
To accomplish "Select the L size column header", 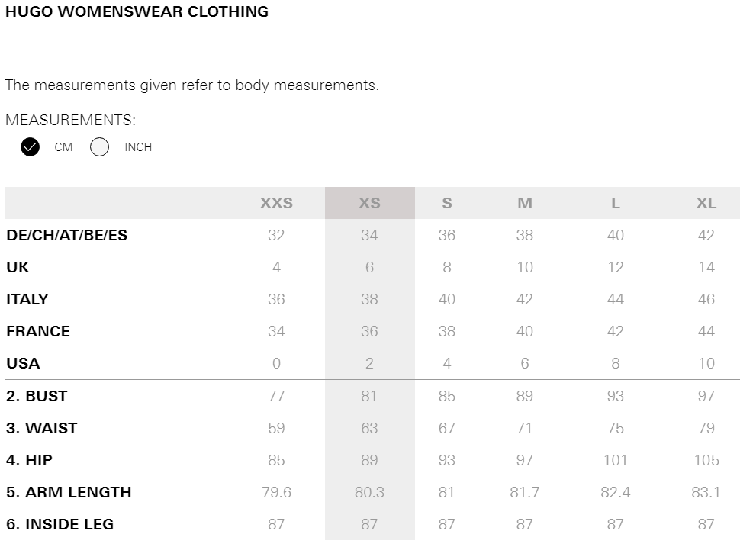I will 616,203.
